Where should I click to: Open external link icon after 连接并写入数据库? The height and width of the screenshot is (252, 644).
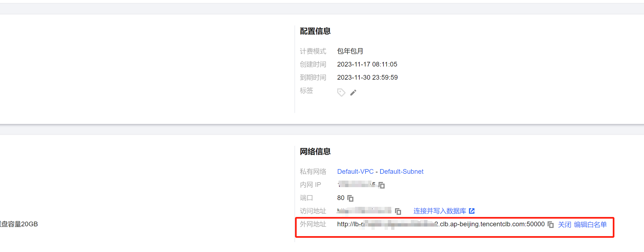[472, 211]
